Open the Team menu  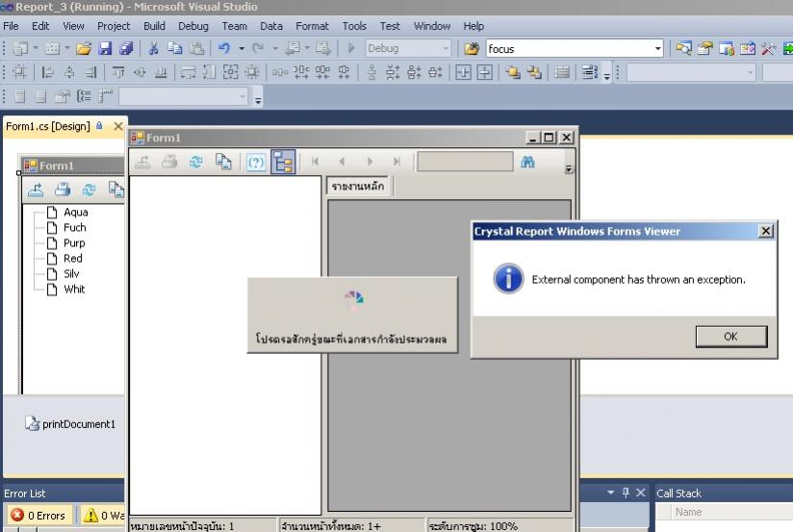click(x=234, y=26)
